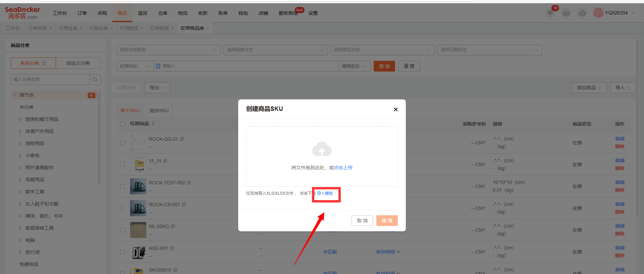Open the 导出 dropdown button
This screenshot has width=644, height=274.
point(157,88)
